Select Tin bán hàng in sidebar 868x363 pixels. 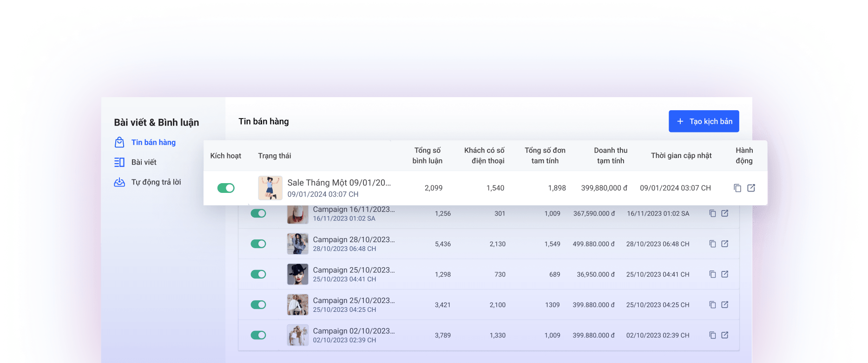[x=153, y=142]
